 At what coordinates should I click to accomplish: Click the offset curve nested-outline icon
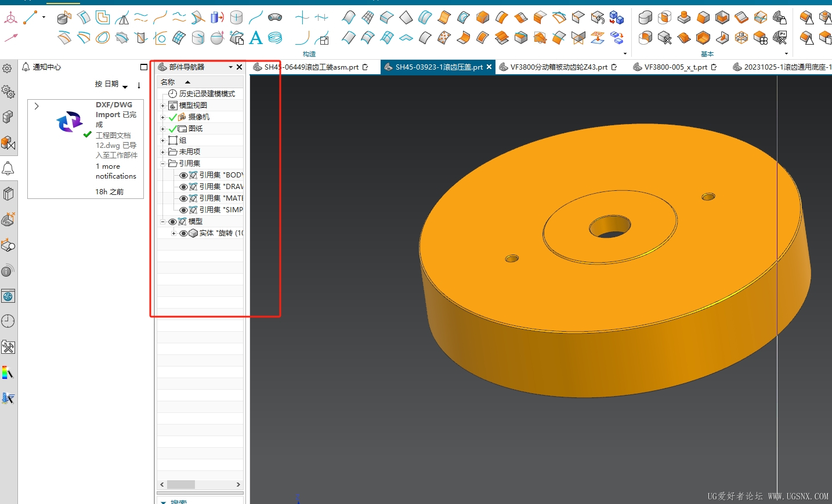coord(103,18)
